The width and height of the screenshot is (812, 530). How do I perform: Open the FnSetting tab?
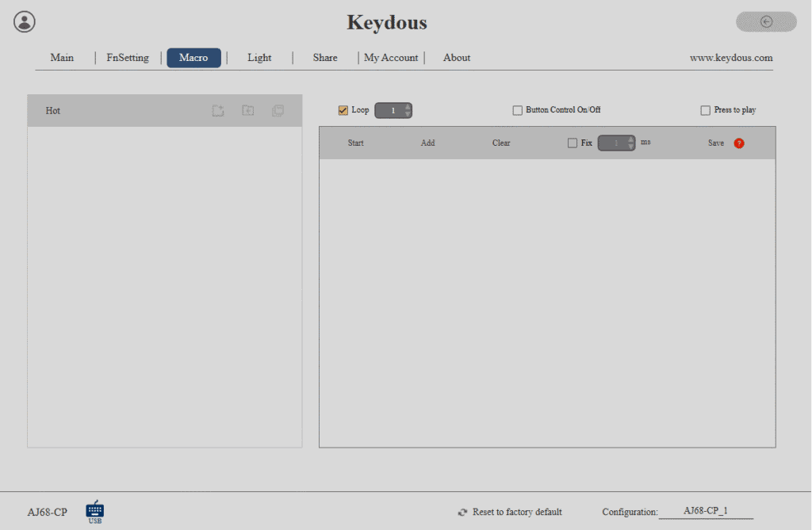tap(128, 58)
